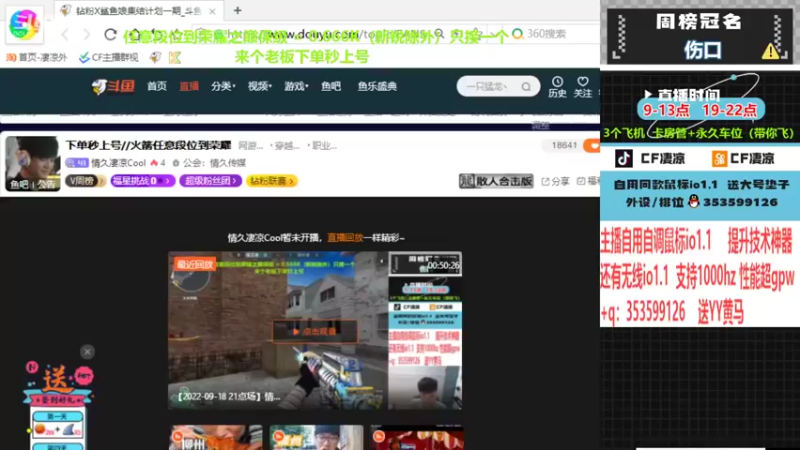Click the streamer avatar photo
Screen dimensions: 800x450
pyautogui.click(x=33, y=163)
